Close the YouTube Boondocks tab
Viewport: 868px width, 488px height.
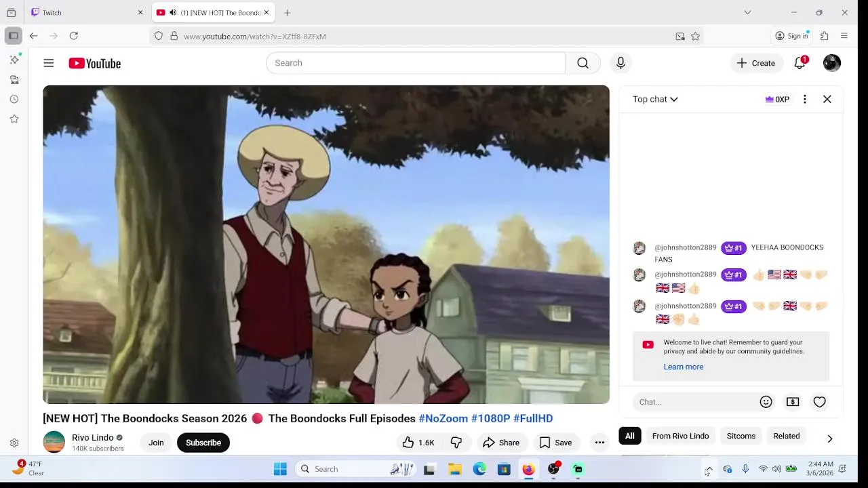[267, 12]
